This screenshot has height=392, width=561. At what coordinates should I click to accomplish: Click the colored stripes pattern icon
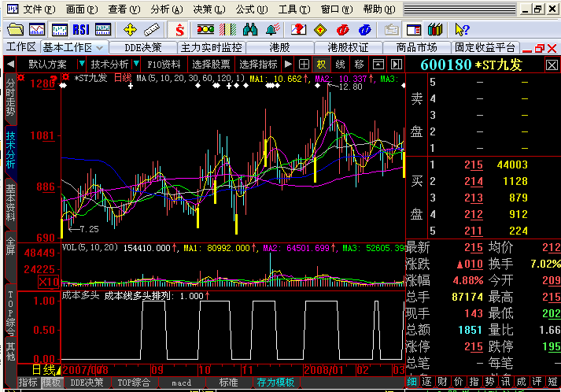(228, 29)
